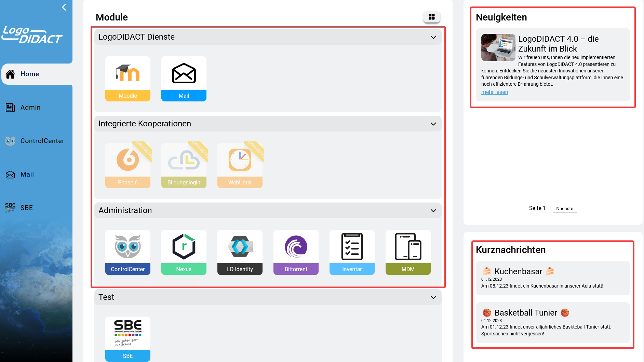Click the 'LogoDIDACT 4.0 – die Zukunft im Blick' headline

(x=558, y=44)
